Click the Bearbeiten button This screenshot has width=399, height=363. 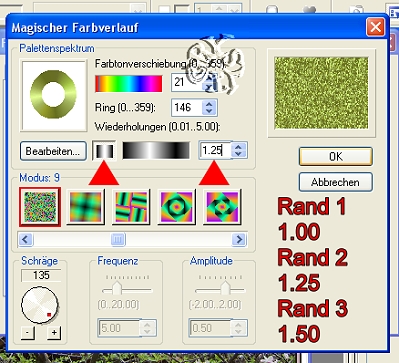[53, 151]
